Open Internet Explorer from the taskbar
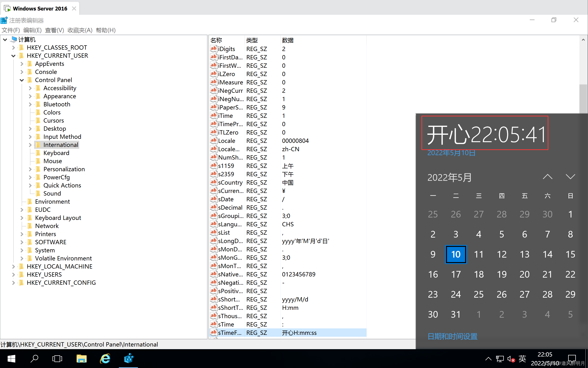This screenshot has height=368, width=588. click(x=105, y=358)
